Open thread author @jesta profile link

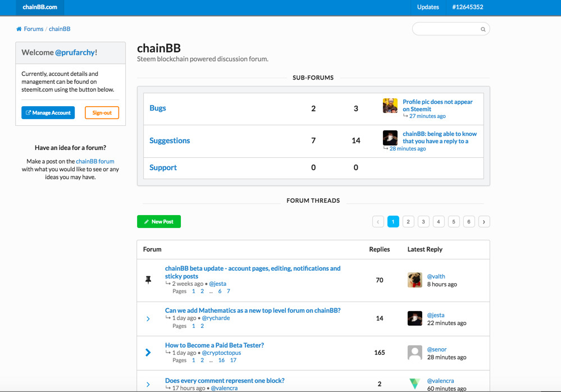217,284
